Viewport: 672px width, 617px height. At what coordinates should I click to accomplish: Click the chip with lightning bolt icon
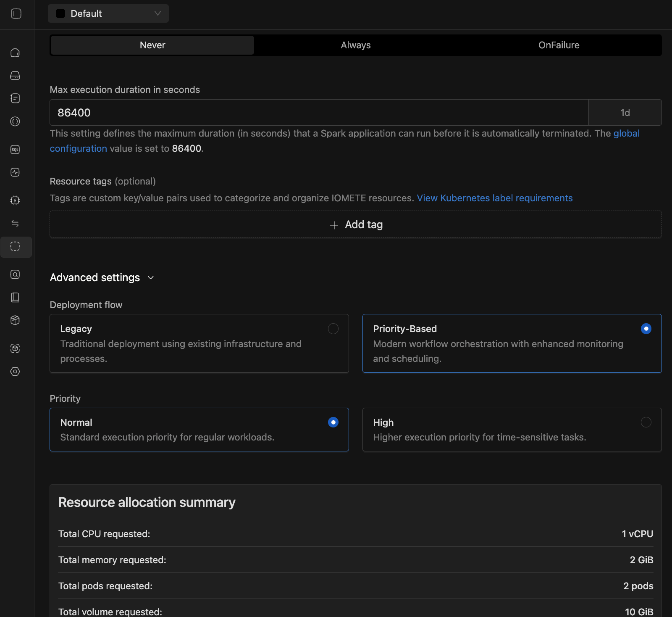(x=15, y=200)
